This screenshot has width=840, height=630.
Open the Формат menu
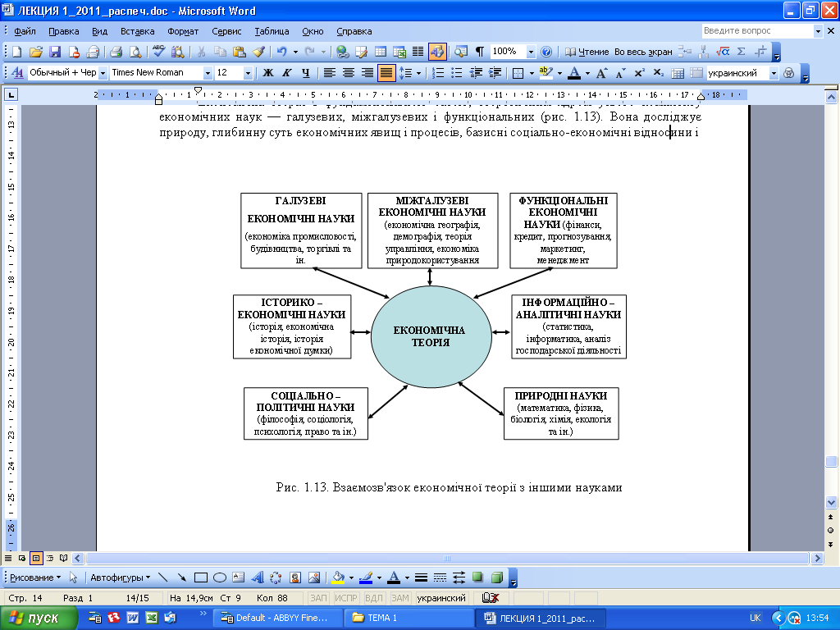click(183, 31)
